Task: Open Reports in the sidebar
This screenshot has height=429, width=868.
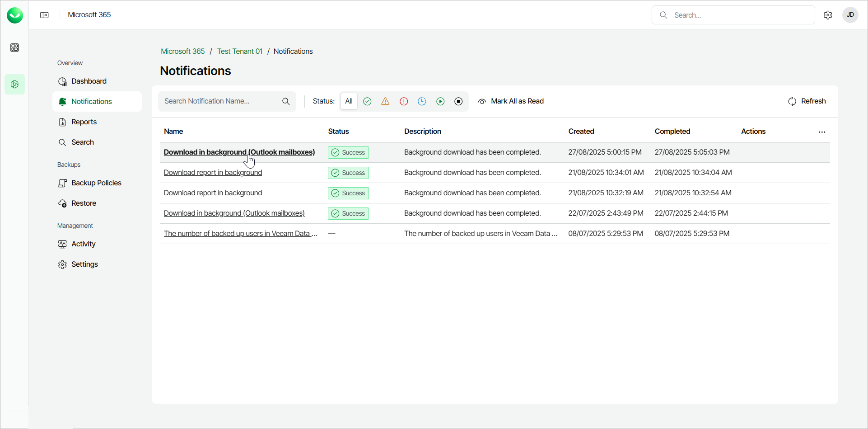Action: [x=97, y=122]
